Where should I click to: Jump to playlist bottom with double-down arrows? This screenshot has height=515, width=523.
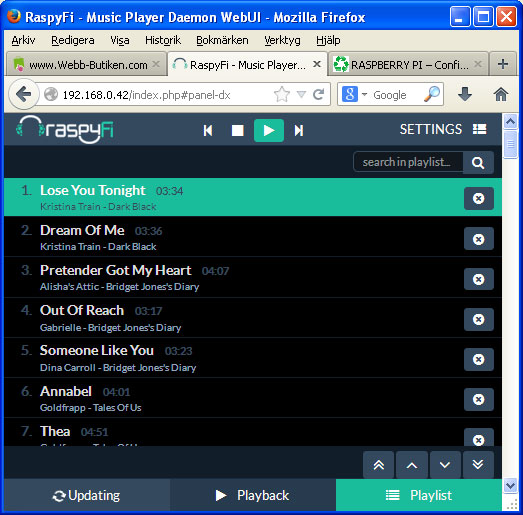pos(478,465)
